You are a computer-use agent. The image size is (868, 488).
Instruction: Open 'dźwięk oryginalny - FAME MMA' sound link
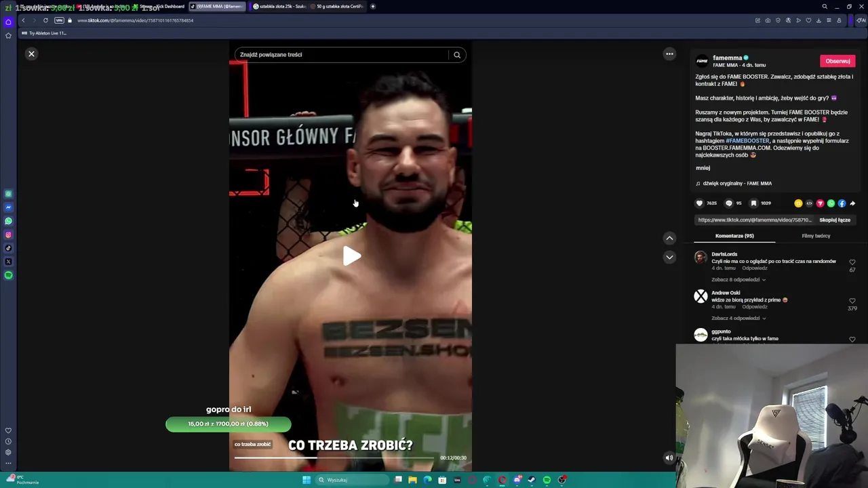737,184
